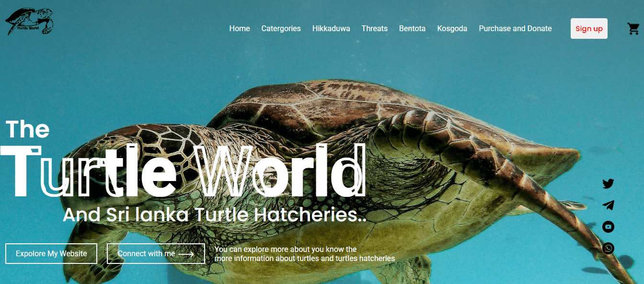Navigate to the Bentota section
The height and width of the screenshot is (284, 644).
pyautogui.click(x=412, y=29)
